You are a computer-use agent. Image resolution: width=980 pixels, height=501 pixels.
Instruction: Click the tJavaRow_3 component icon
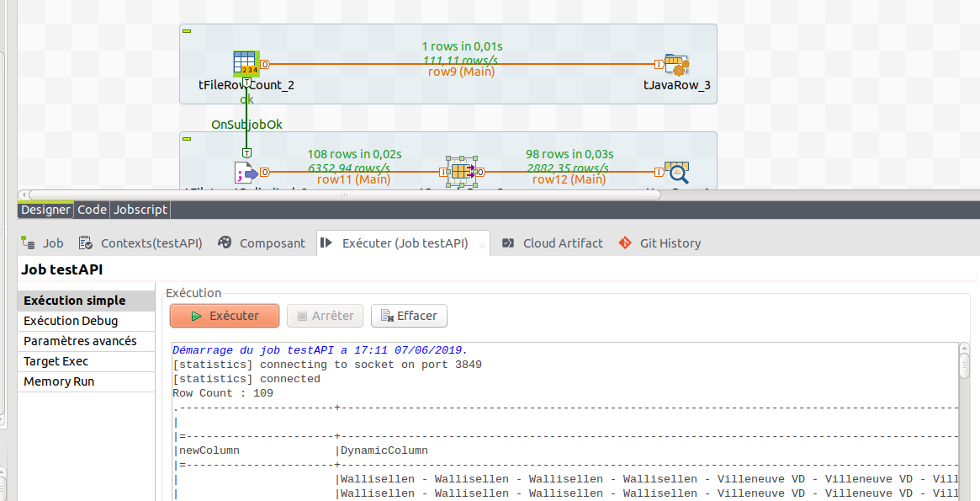pyautogui.click(x=678, y=63)
